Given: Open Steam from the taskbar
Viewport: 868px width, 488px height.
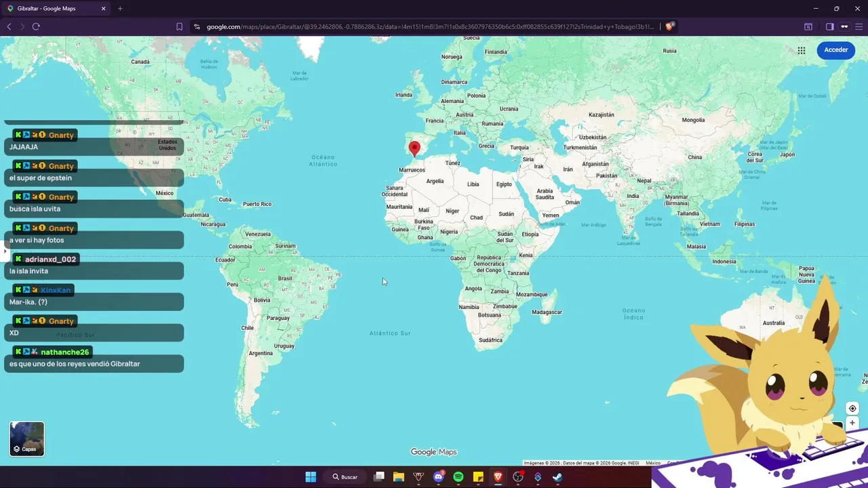Looking at the screenshot, I should [557, 476].
